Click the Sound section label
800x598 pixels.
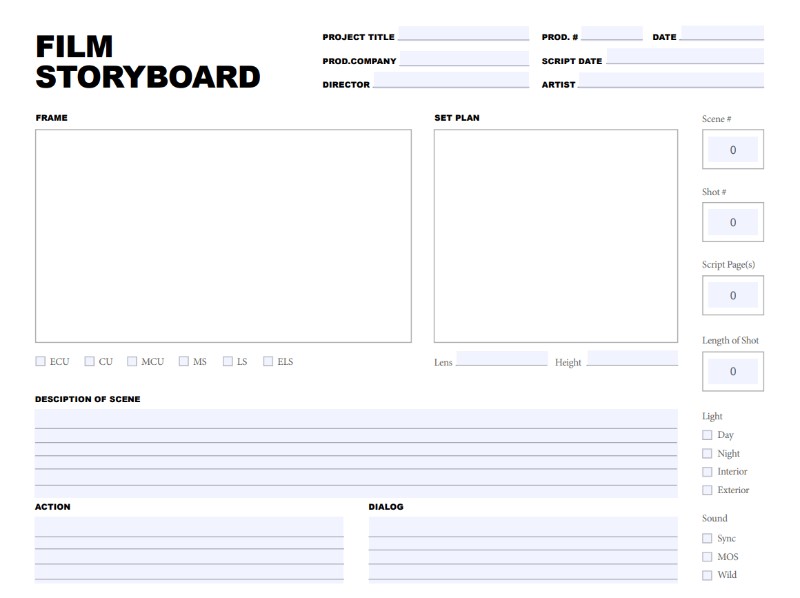(x=715, y=518)
